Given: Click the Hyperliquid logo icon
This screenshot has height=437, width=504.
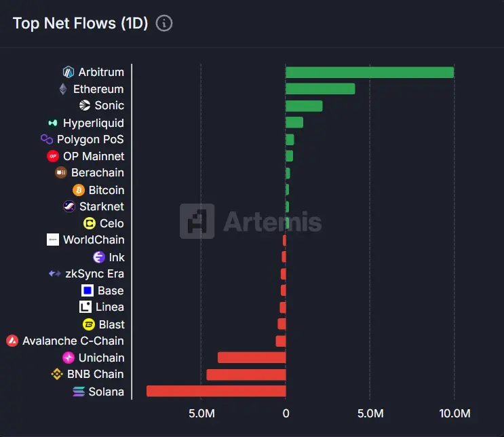Looking at the screenshot, I should click(53, 123).
